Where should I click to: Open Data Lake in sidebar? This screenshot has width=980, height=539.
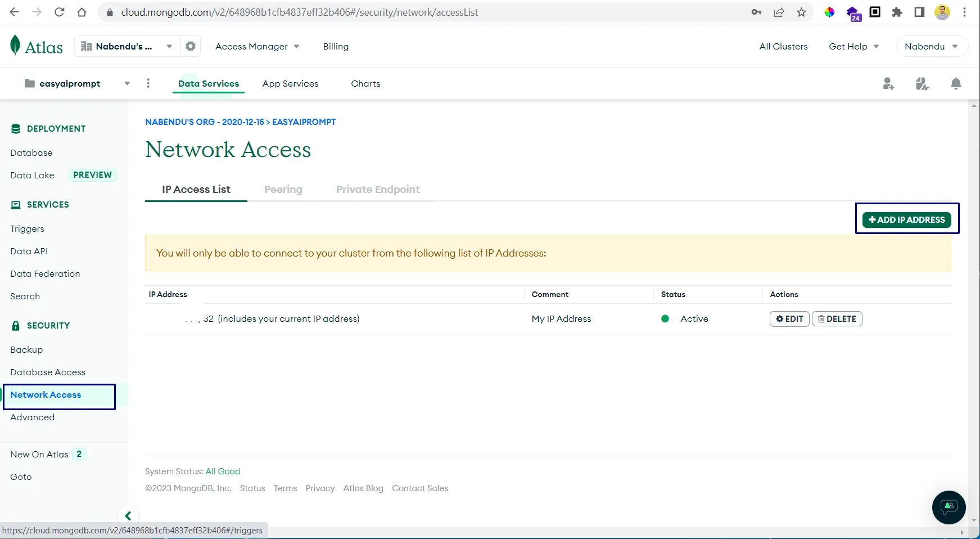(32, 175)
